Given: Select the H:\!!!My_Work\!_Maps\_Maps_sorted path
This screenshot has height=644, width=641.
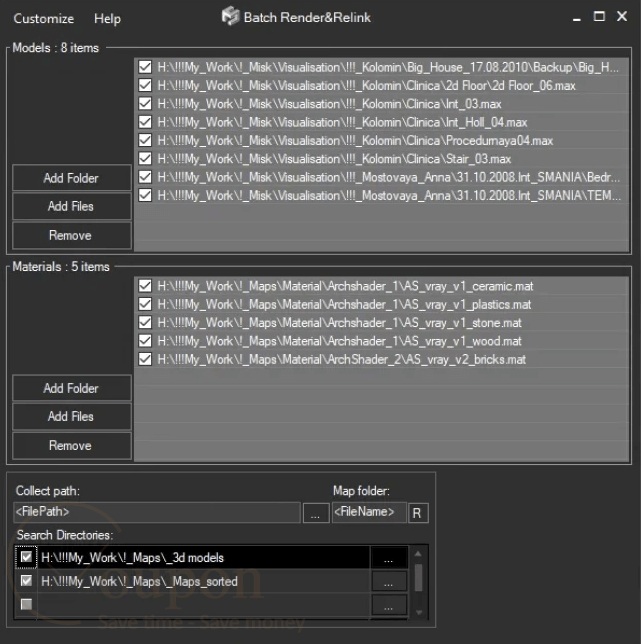Looking at the screenshot, I should pos(139,582).
